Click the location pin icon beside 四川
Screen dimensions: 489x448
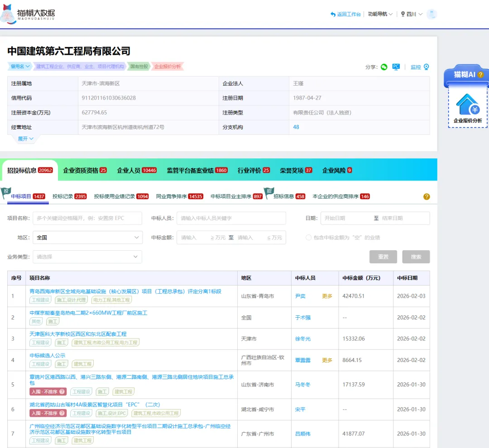403,14
